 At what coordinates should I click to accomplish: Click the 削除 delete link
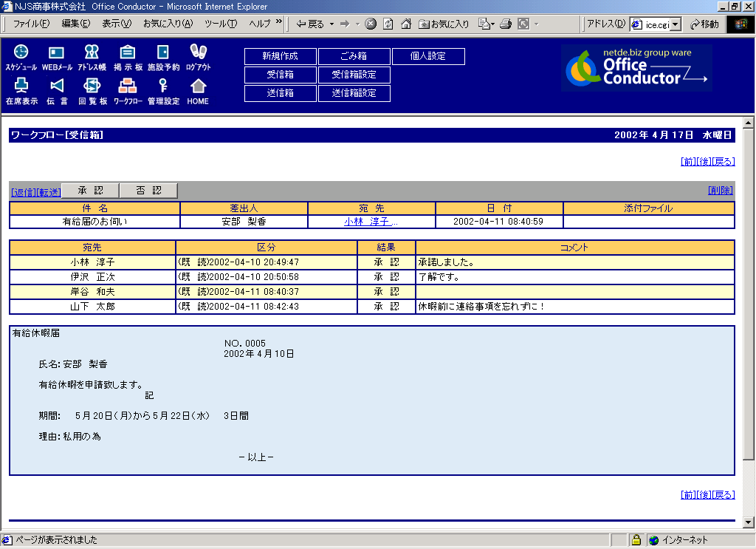[721, 191]
